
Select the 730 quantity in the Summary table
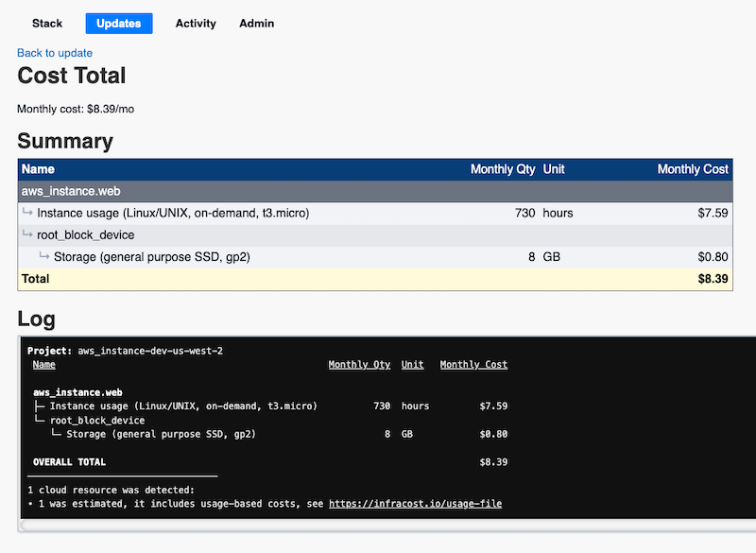click(525, 213)
